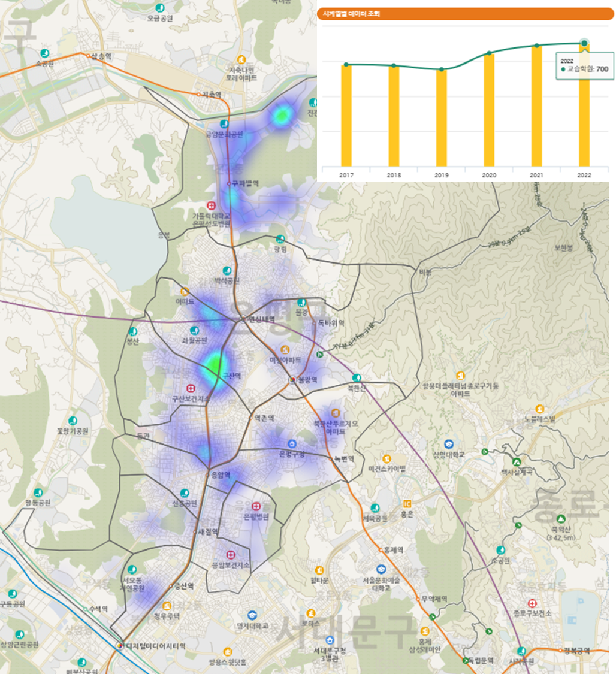Click the 오금공원 park icon
The width and height of the screenshot is (616, 674).
[x=160, y=8]
